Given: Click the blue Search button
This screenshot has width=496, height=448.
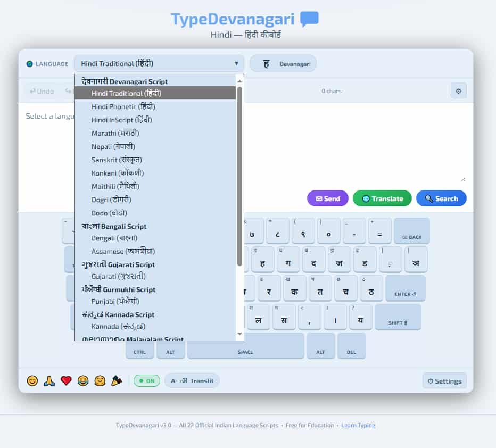Looking at the screenshot, I should [x=441, y=198].
